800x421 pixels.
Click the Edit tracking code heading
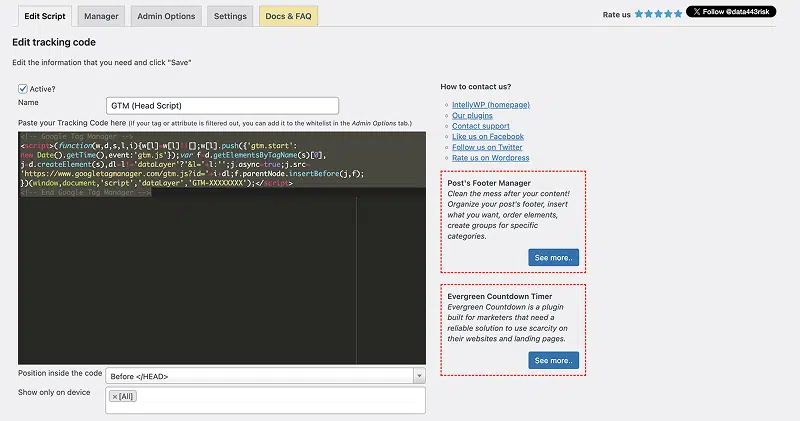pyautogui.click(x=54, y=42)
